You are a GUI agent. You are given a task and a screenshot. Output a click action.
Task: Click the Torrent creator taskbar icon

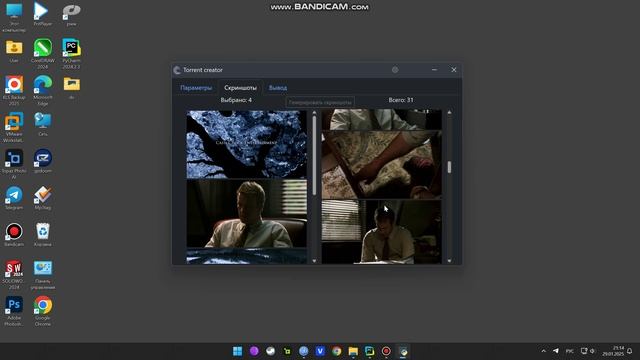(x=403, y=351)
